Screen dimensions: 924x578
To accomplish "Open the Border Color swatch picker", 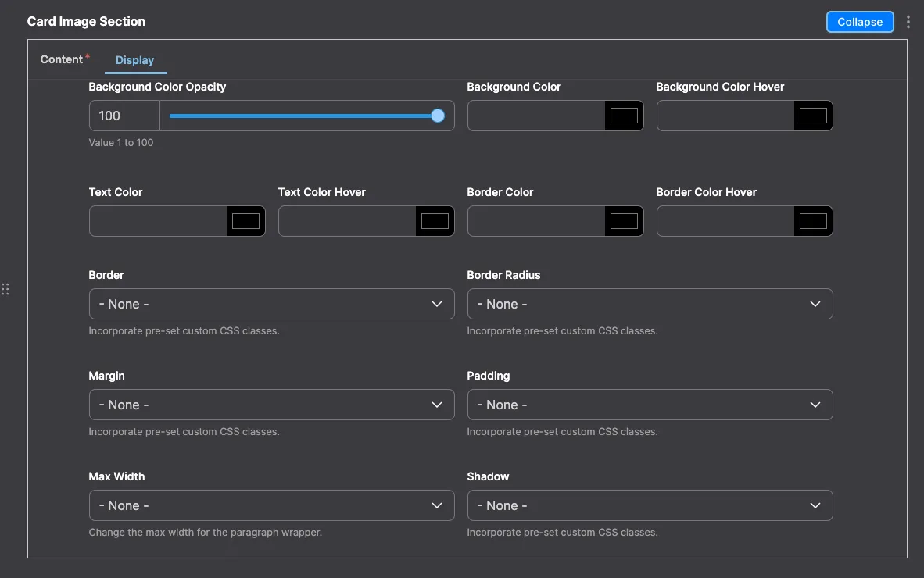I will 624,221.
